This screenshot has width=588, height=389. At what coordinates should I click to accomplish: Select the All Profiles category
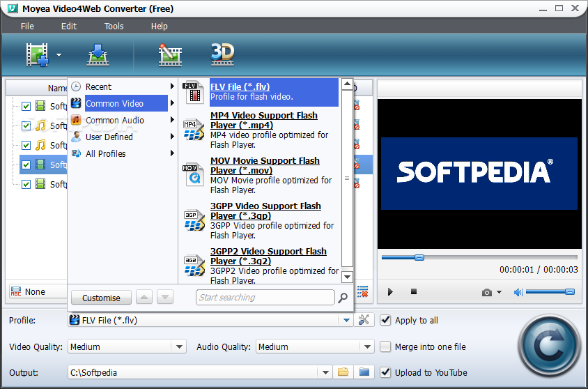tap(122, 153)
